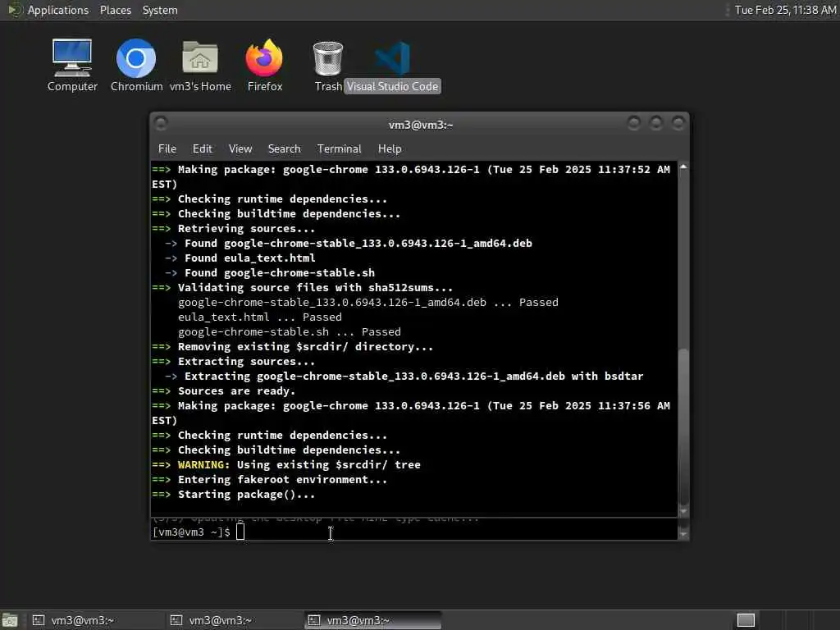Click 'eula_text.html ... Passed' line
Image resolution: width=840 pixels, height=630 pixels.
(260, 317)
